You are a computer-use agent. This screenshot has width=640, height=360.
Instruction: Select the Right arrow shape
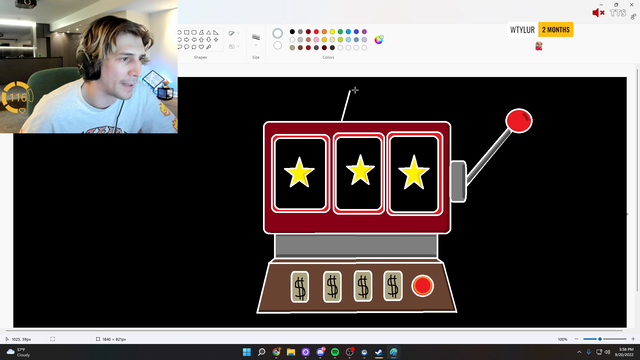click(x=187, y=40)
